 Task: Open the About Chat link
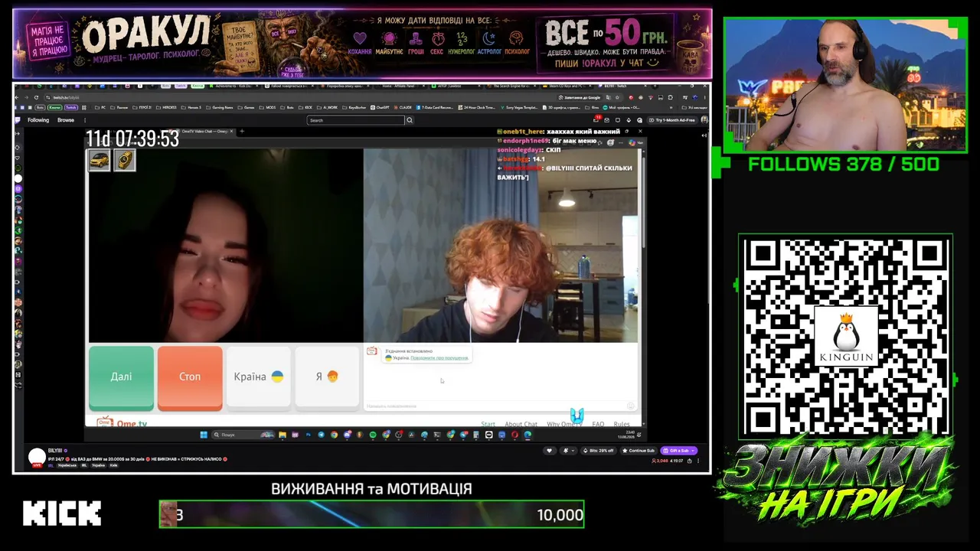pos(521,424)
